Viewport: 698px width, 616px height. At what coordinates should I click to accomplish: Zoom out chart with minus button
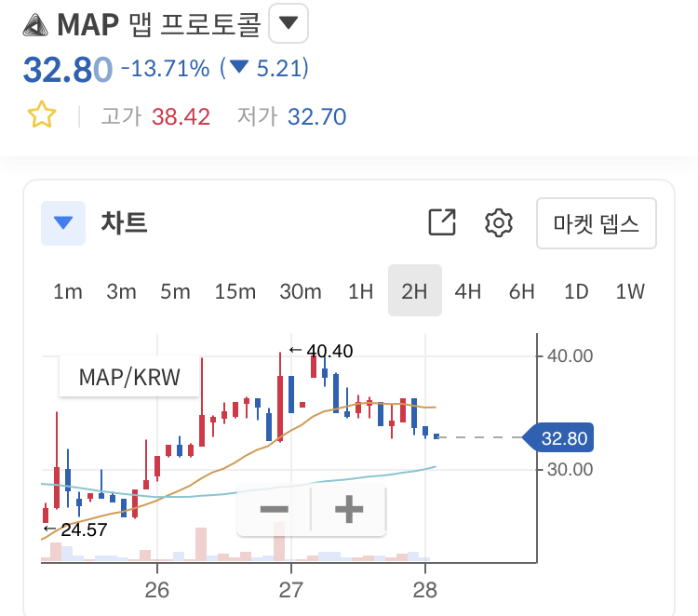tap(275, 509)
